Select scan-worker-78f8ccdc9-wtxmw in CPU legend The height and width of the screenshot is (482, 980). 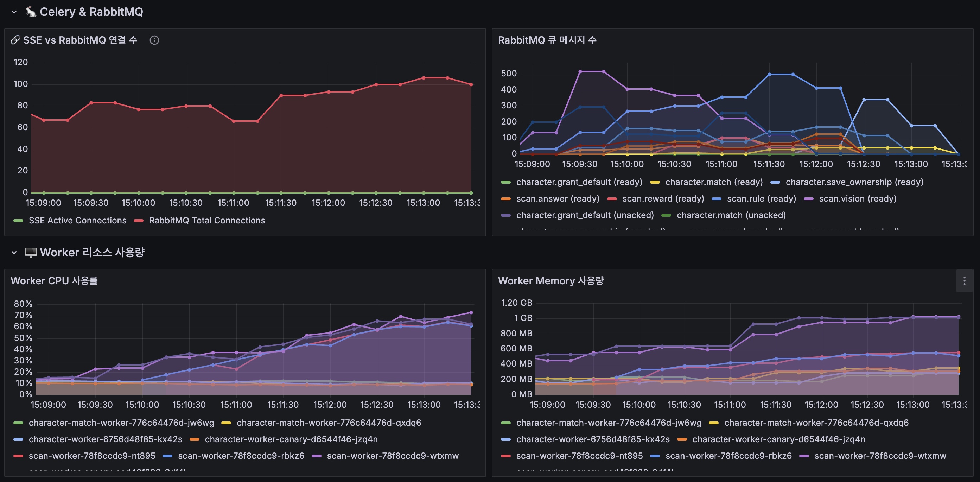point(393,456)
